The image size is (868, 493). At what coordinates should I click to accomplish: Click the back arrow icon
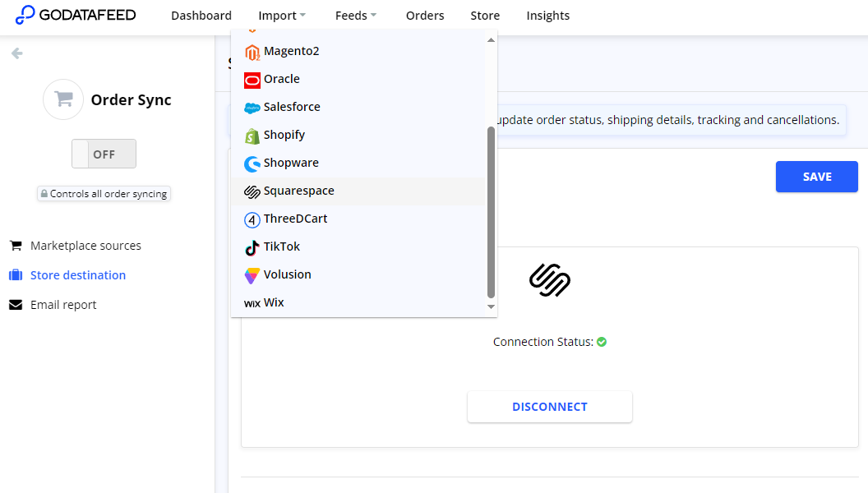pyautogui.click(x=17, y=53)
